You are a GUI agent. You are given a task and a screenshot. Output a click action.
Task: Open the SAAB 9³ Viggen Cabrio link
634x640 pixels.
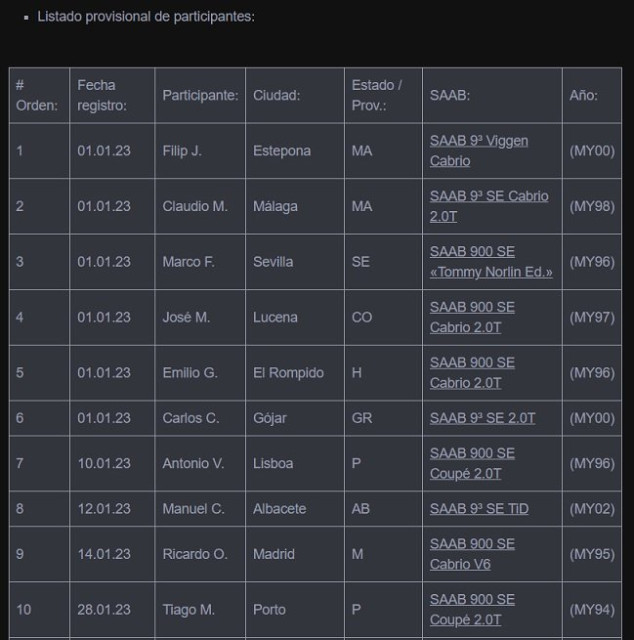(x=478, y=151)
